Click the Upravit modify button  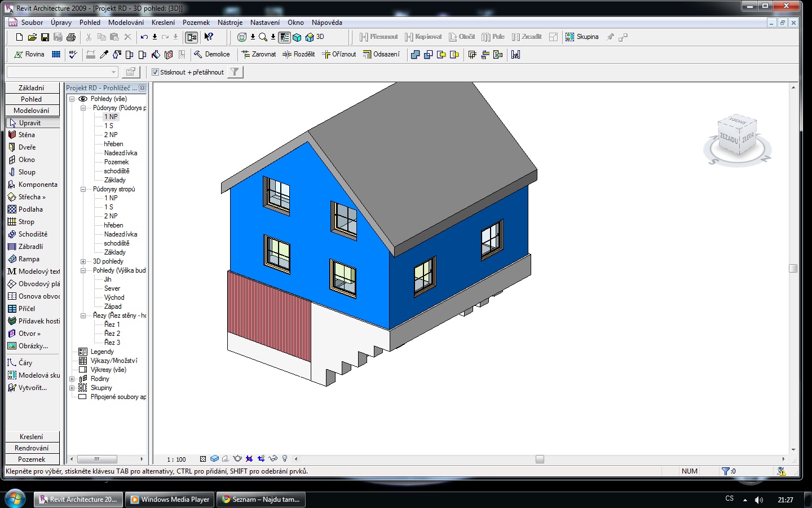[29, 123]
